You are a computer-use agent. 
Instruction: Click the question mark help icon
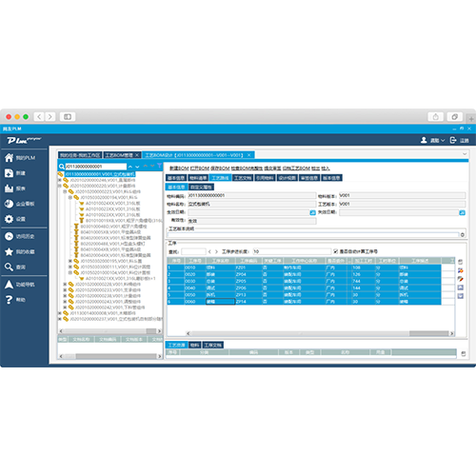(9, 300)
